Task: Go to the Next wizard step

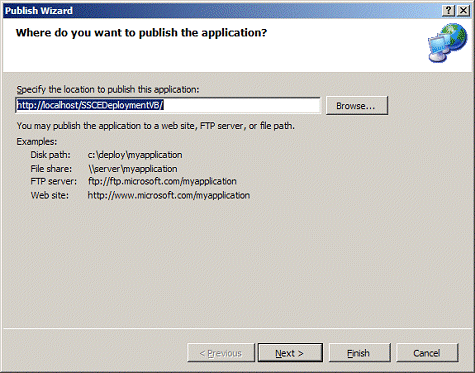Action: tap(290, 353)
